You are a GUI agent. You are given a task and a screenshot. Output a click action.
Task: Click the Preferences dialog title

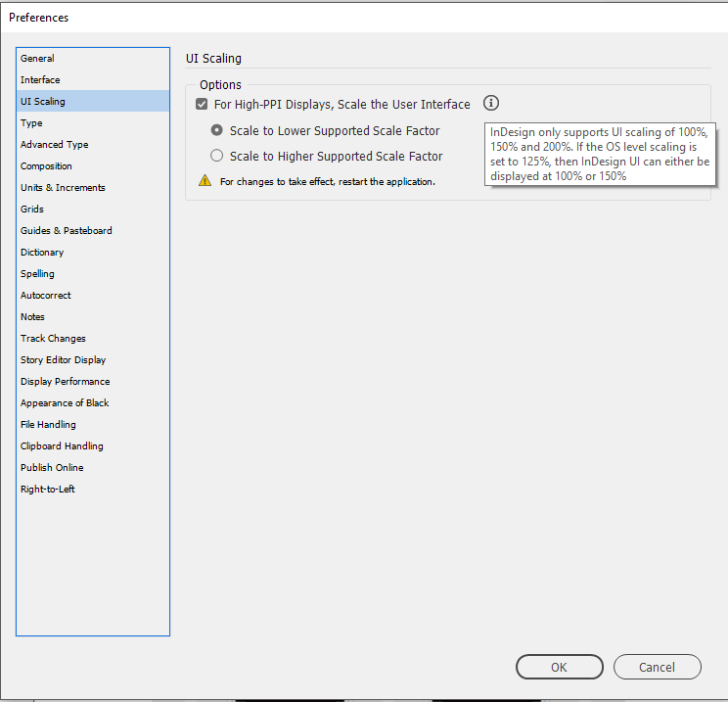click(x=38, y=18)
